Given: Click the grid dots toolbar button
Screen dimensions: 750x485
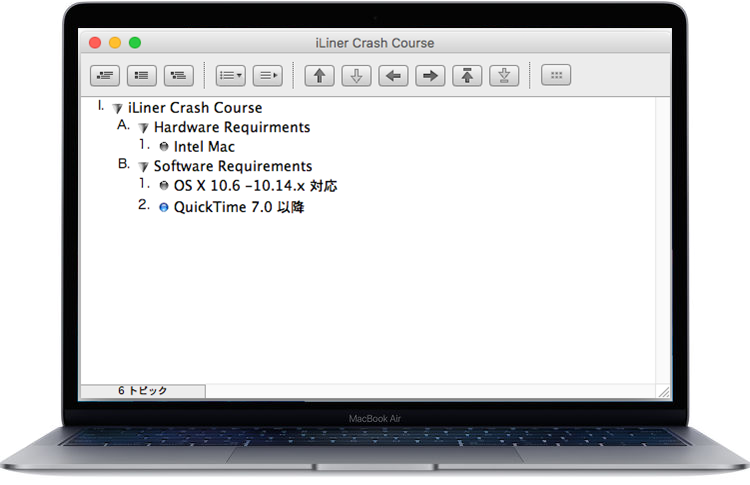Looking at the screenshot, I should (x=556, y=75).
